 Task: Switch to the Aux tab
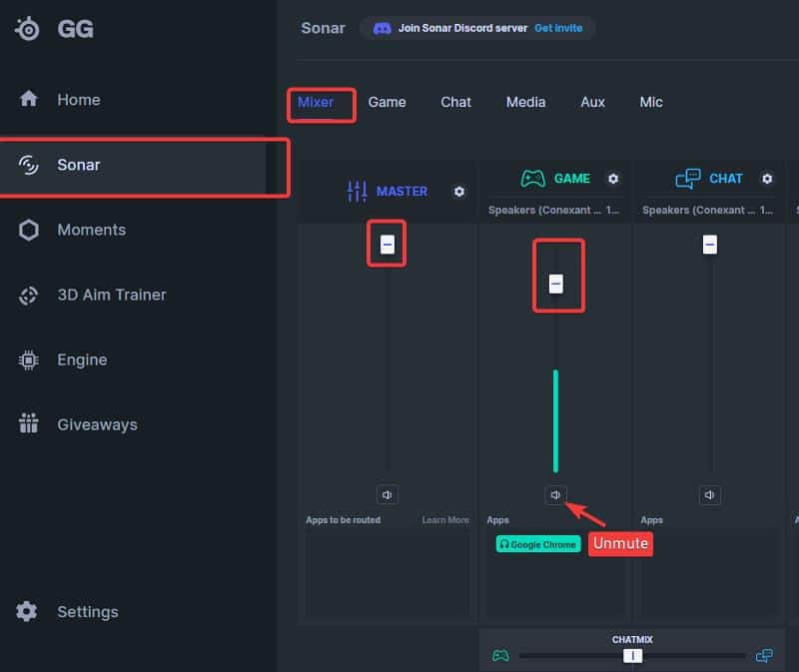tap(592, 103)
